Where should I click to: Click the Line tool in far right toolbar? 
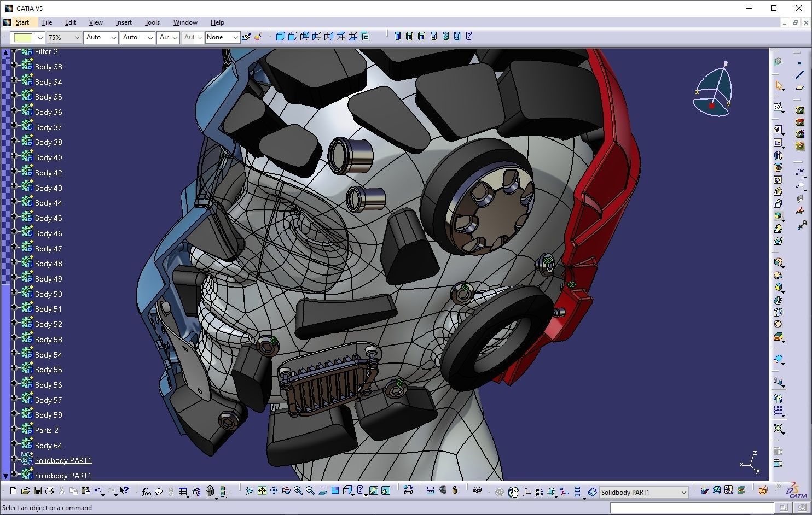(799, 75)
